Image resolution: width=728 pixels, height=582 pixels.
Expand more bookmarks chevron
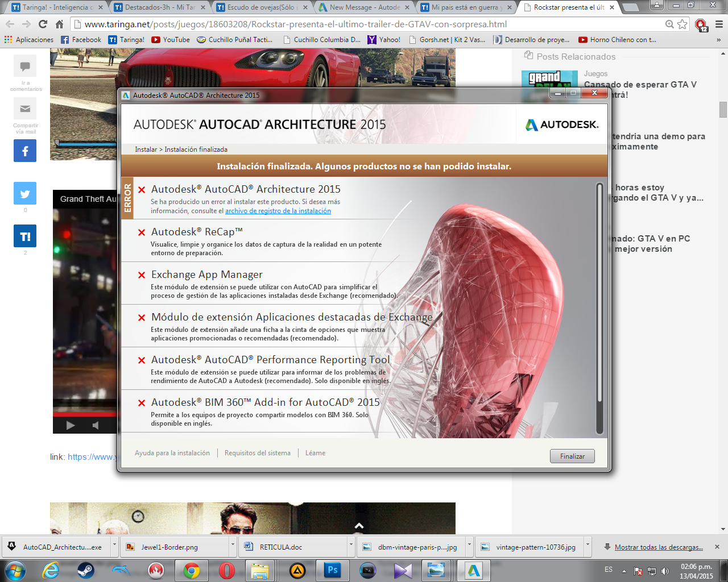coord(719,40)
